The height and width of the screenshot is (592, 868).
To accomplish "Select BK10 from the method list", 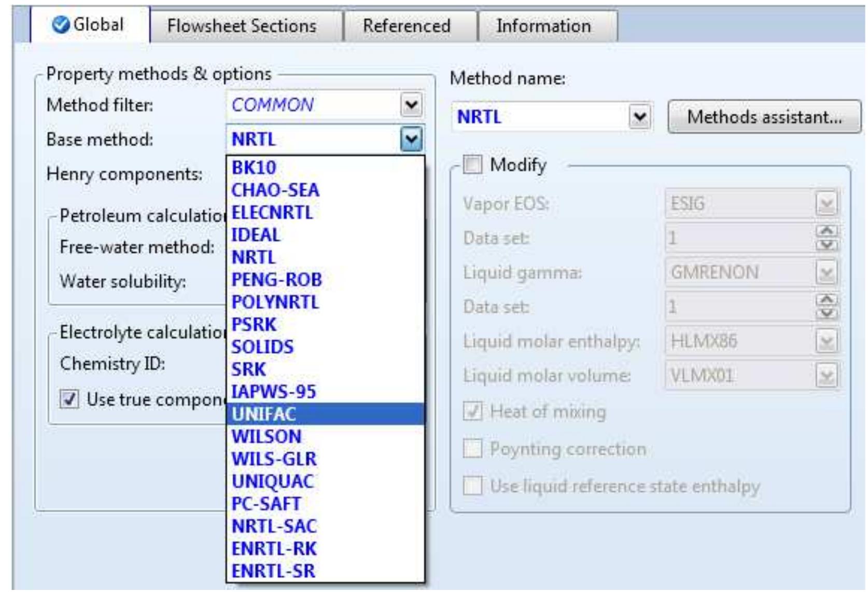I will pyautogui.click(x=254, y=168).
